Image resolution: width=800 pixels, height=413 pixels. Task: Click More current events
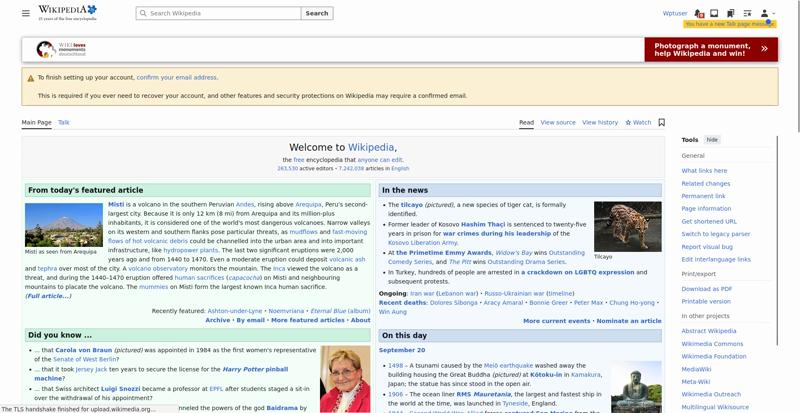click(x=557, y=321)
